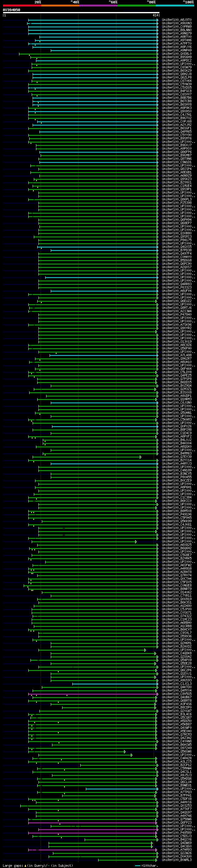The image size is (197, 868).
Task: Select hit label UniRef100_Q5DE28
Action: (x=177, y=664)
